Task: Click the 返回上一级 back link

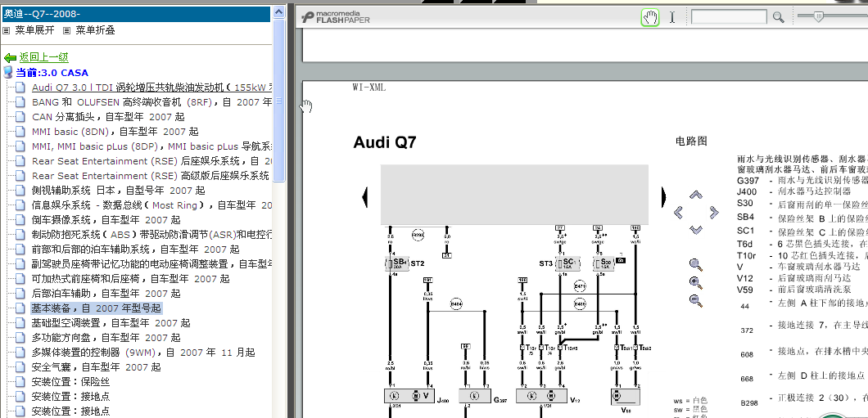Action: tap(43, 57)
